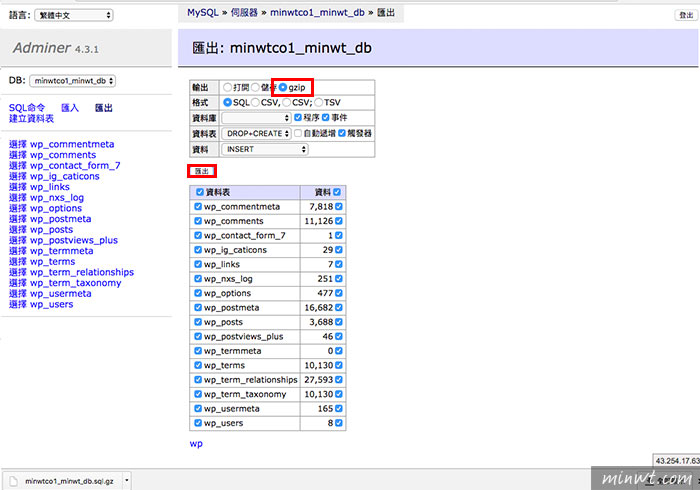Toggle the 程序 routines checkbox
This screenshot has width=700, height=490.
[298, 117]
